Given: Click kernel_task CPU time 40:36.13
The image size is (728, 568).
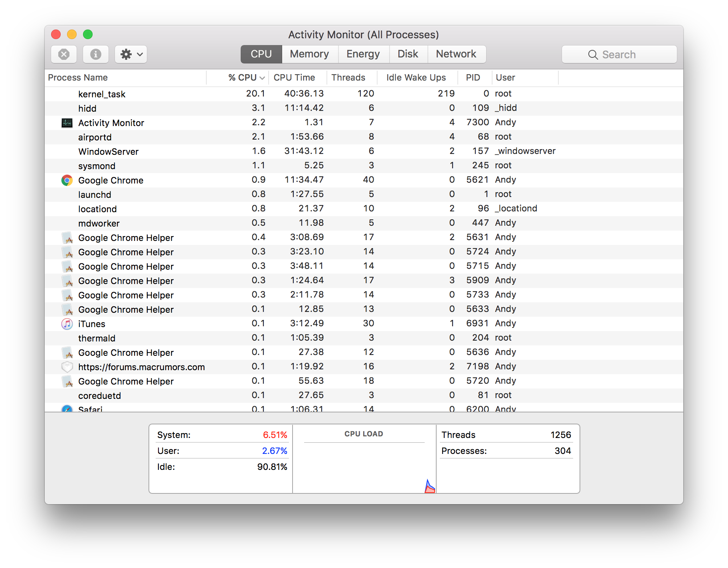Looking at the screenshot, I should [x=304, y=94].
